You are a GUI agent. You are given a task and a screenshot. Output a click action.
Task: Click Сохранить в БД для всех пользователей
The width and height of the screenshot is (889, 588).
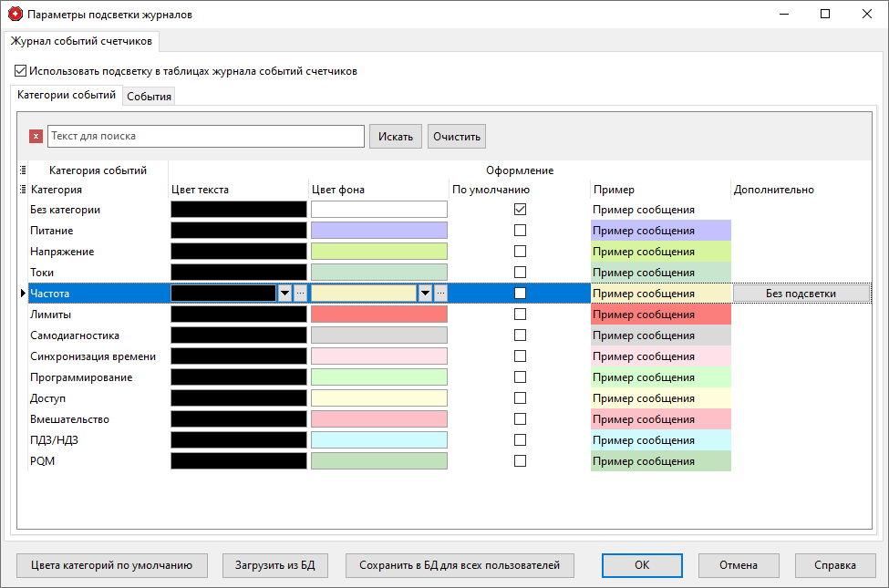460,565
